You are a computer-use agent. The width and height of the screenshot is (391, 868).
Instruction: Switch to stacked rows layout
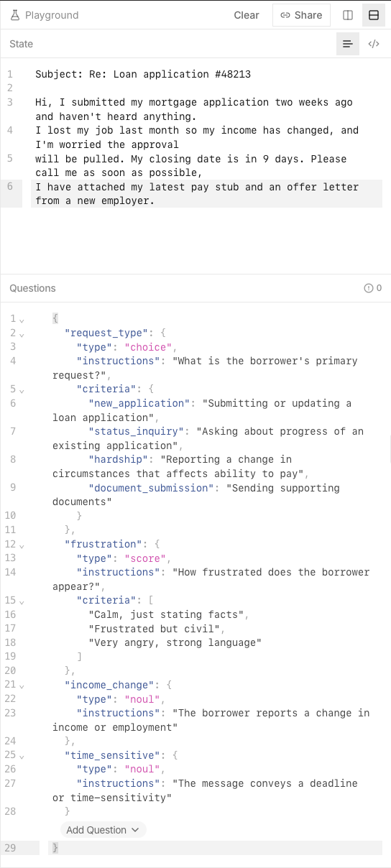pyautogui.click(x=374, y=15)
